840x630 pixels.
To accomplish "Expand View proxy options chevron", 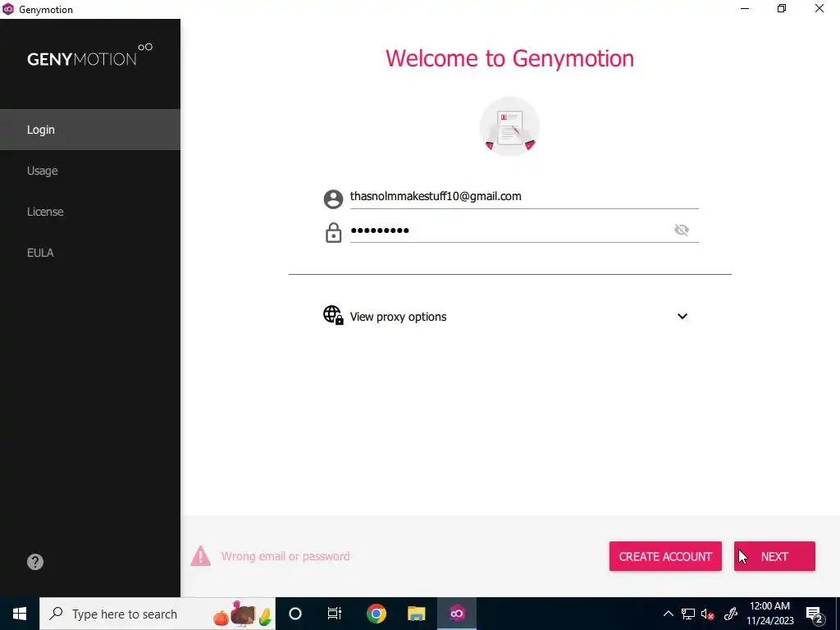I will pos(682,316).
